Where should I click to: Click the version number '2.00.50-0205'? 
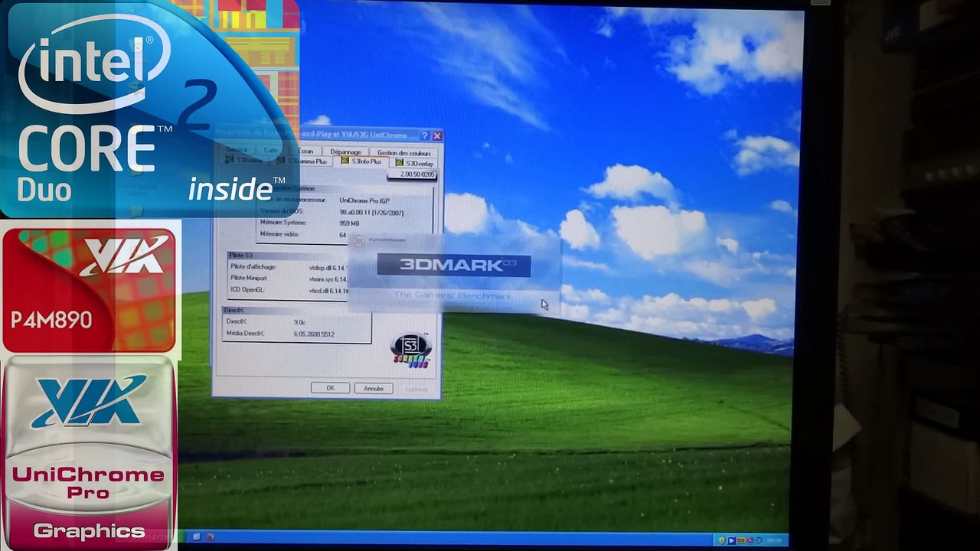point(417,174)
